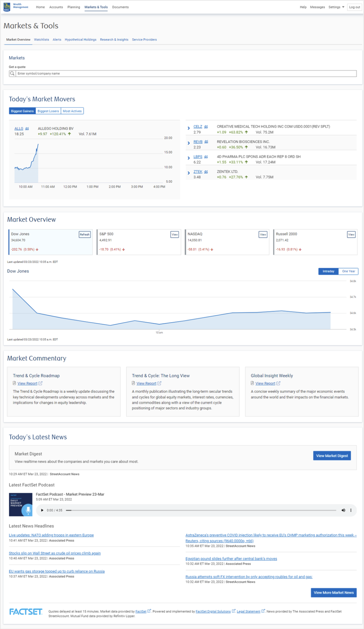The width and height of the screenshot is (364, 629).
Task: Click external-link icon on Trend & Cycle Roadmap report
Action: 40,383
